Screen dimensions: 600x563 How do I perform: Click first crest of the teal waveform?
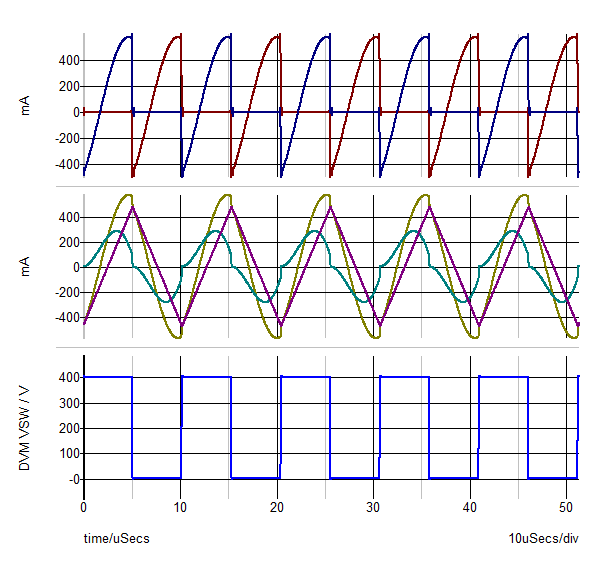tap(117, 232)
